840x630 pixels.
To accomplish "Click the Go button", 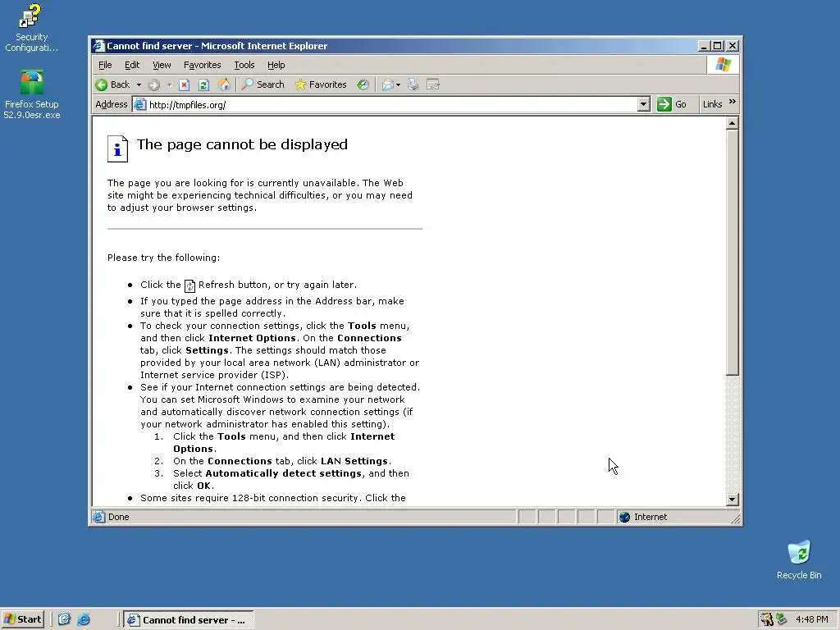I will pos(672,104).
